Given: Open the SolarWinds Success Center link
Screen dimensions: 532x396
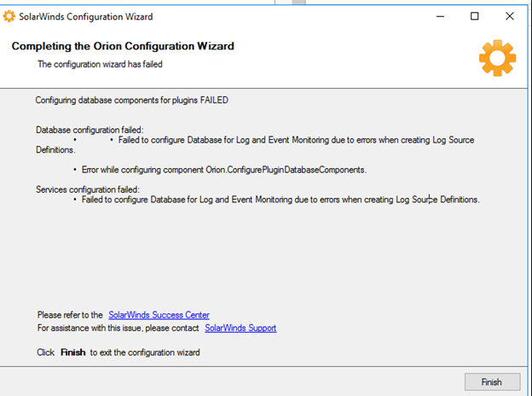Looking at the screenshot, I should point(159,315).
